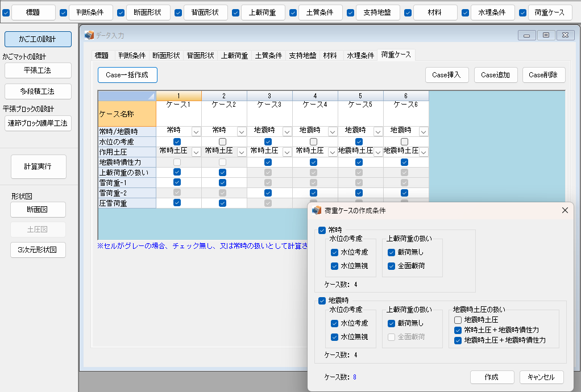This screenshot has height=392, width=581.
Task: Uncheck 上載荷重の扱い for ケース2
Action: [x=222, y=173]
